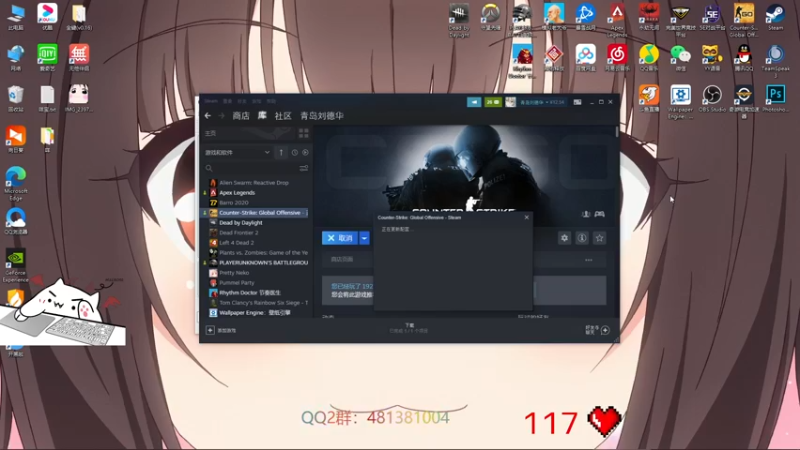Open TeamSpeak 3 desktop shortcut
The image size is (800, 450).
[x=776, y=60]
